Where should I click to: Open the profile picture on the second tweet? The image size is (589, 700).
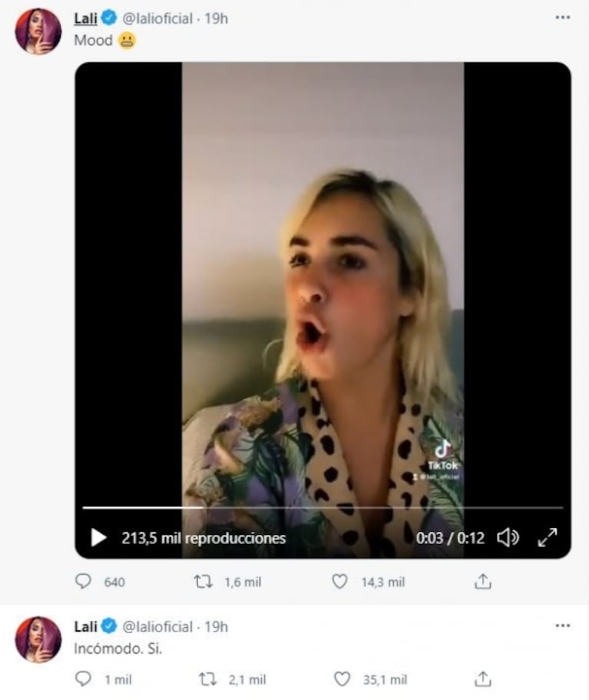coord(38,639)
